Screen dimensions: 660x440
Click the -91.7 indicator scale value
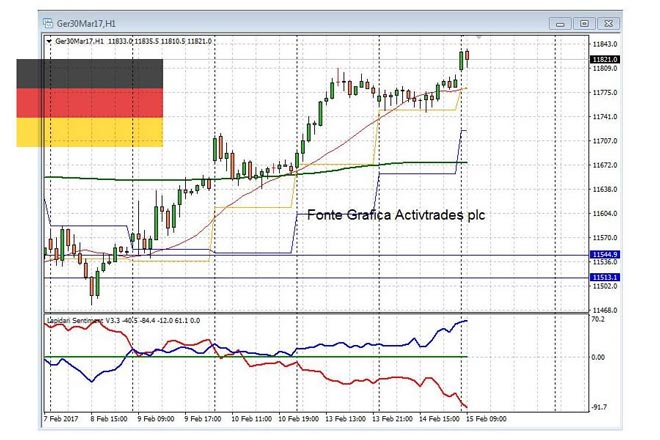pos(600,406)
